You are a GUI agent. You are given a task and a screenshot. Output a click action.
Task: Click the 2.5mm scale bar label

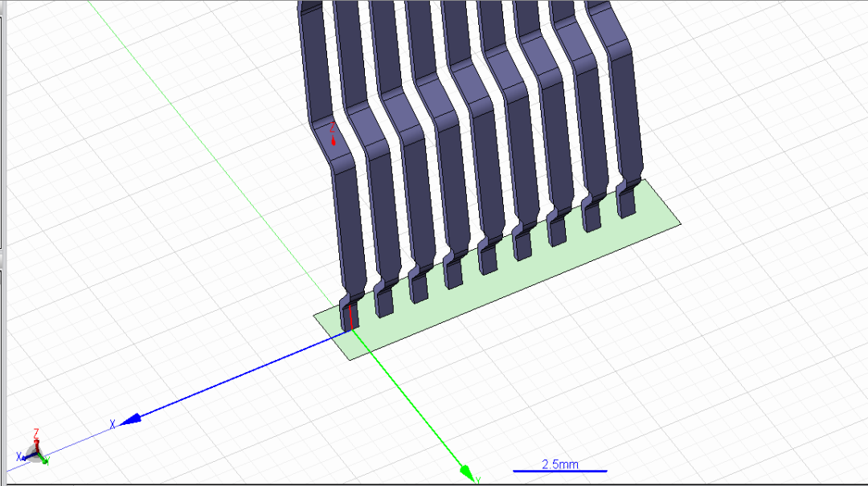pyautogui.click(x=559, y=464)
